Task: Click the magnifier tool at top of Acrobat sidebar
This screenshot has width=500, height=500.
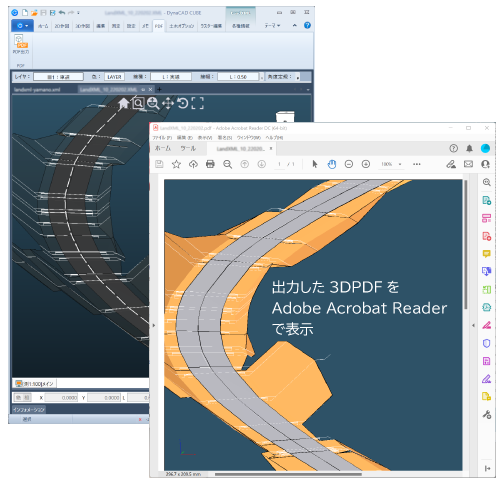Action: (x=486, y=182)
